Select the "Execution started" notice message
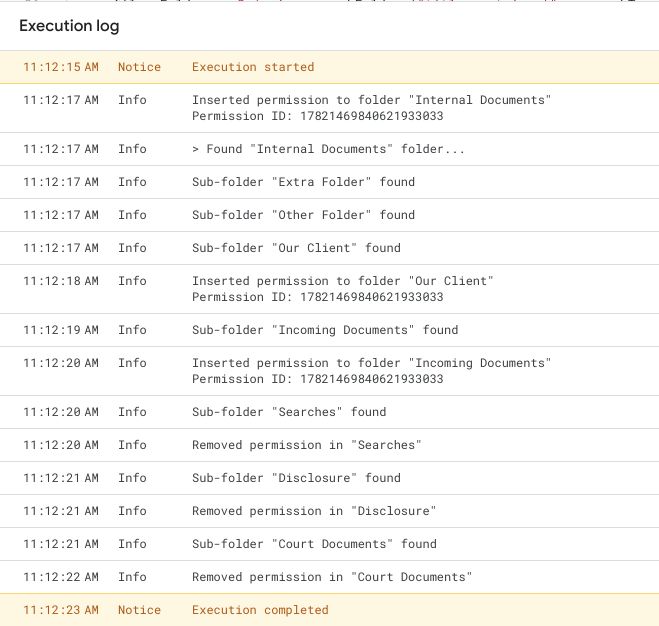Viewport: 659px width, 626px height. 253,67
